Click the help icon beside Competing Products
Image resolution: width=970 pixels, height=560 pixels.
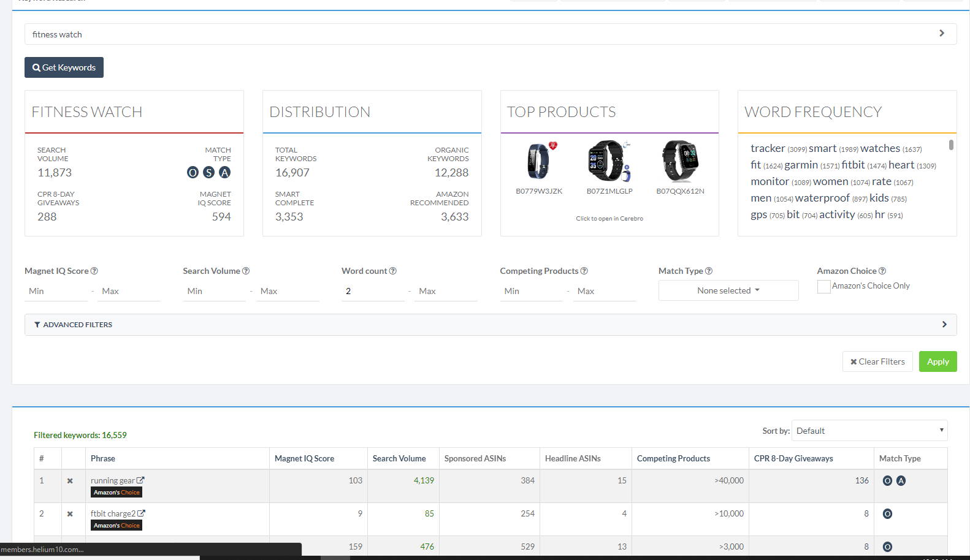coord(584,271)
